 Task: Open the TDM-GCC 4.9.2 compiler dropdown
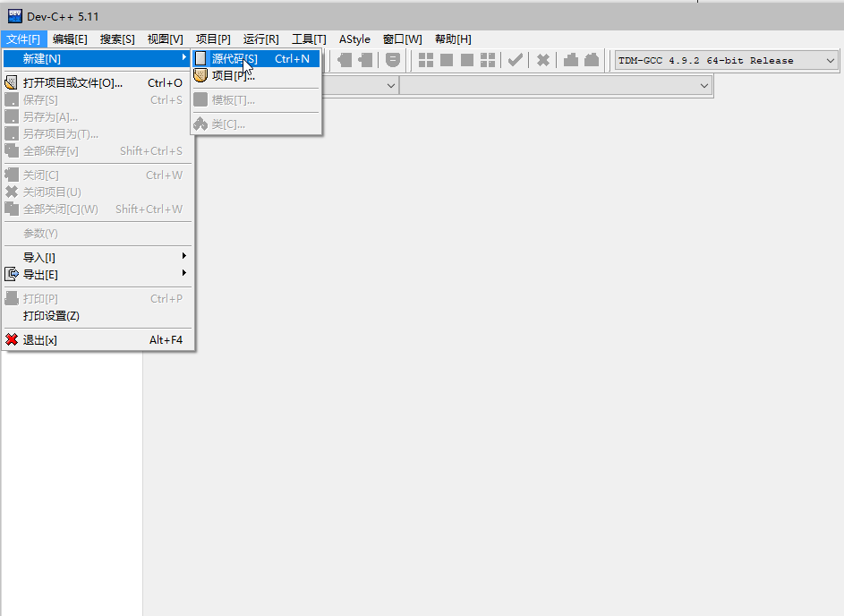click(726, 60)
